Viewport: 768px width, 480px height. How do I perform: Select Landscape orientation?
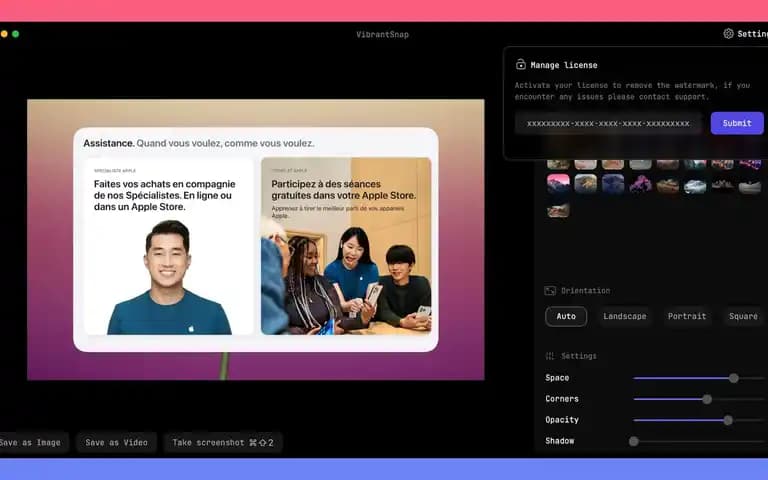click(624, 316)
